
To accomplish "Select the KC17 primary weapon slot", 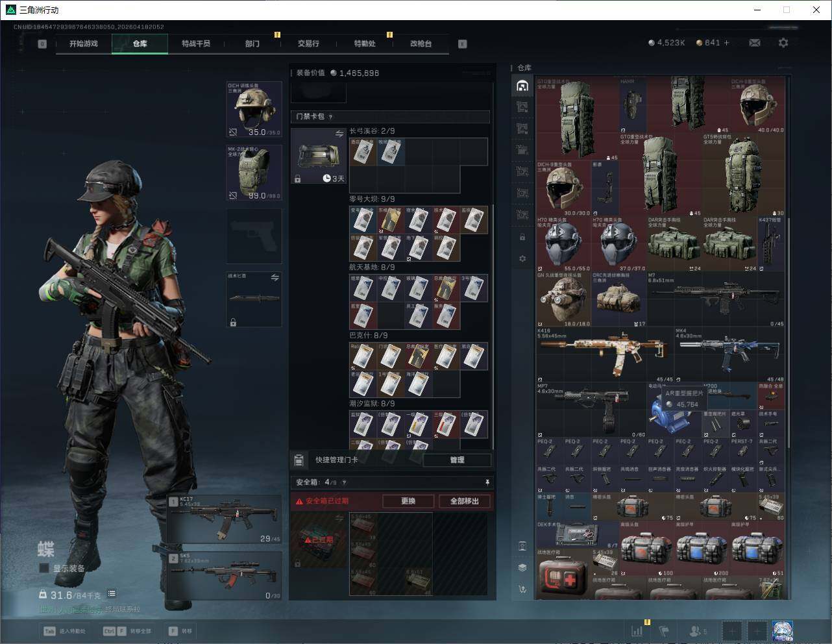I will click(225, 519).
